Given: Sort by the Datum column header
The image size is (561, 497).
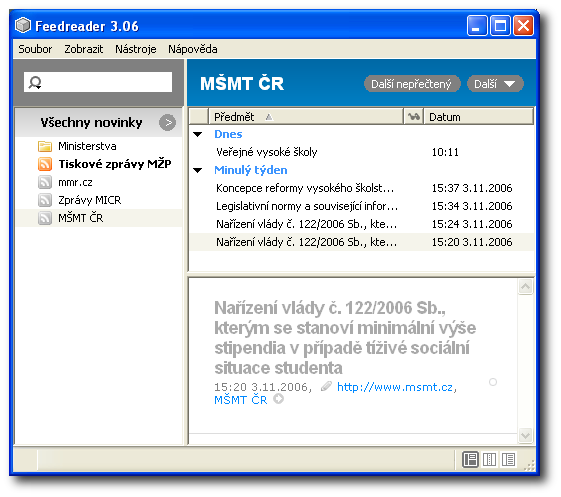Looking at the screenshot, I should click(478, 117).
